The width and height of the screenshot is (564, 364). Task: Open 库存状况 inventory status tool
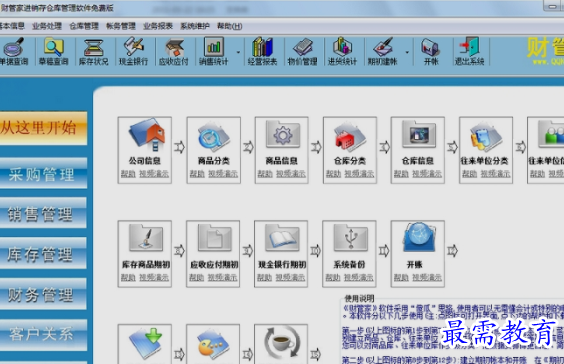pos(94,52)
